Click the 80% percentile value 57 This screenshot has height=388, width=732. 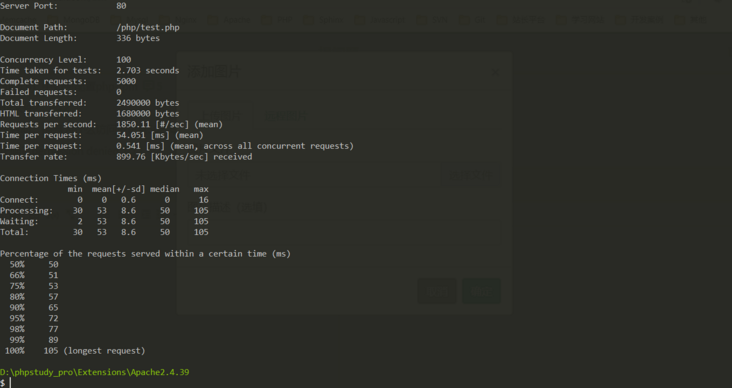[x=53, y=296]
